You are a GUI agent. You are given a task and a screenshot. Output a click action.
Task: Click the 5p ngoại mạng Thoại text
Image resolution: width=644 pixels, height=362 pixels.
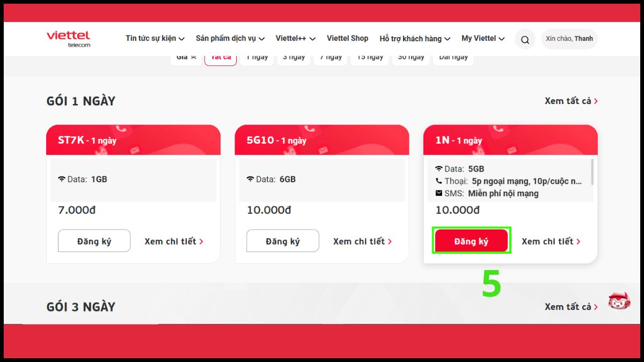pyautogui.click(x=527, y=181)
